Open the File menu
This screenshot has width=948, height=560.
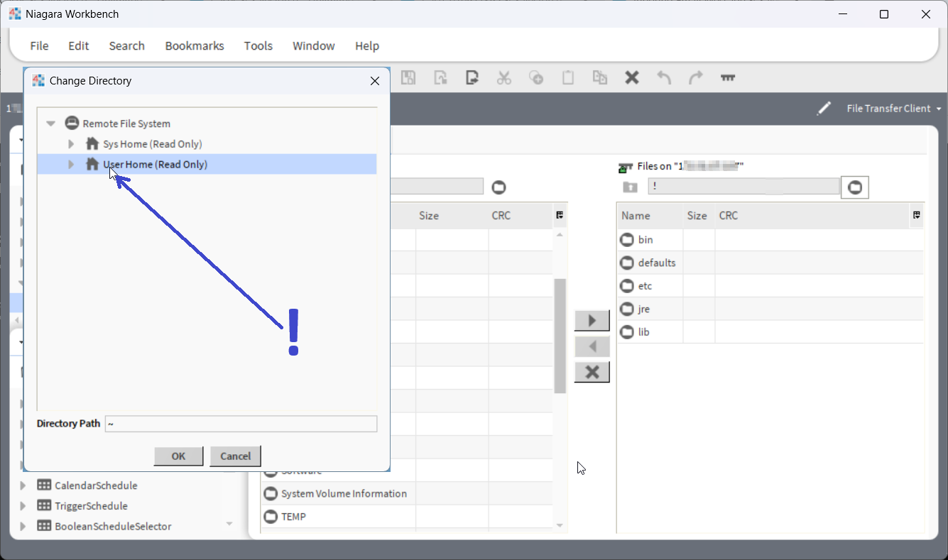(x=39, y=45)
